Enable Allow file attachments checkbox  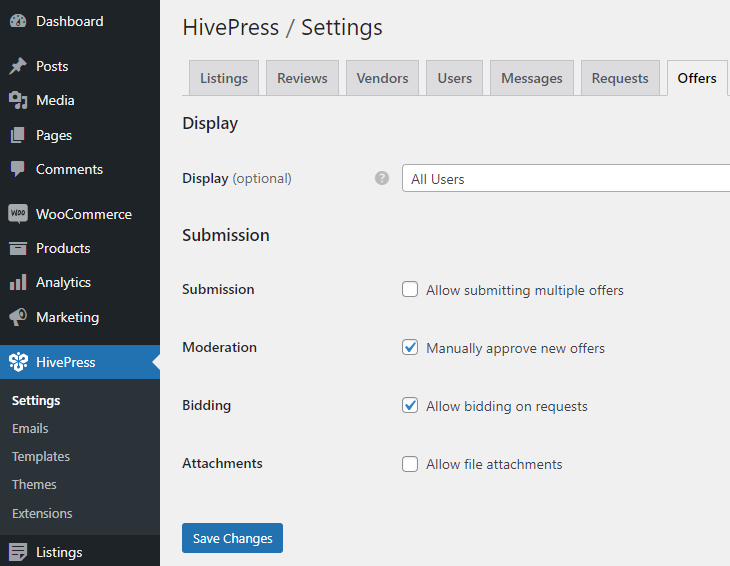pos(410,464)
